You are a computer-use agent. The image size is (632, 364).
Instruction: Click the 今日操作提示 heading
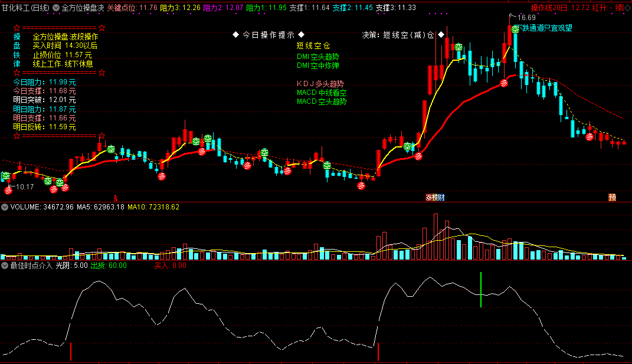(268, 35)
